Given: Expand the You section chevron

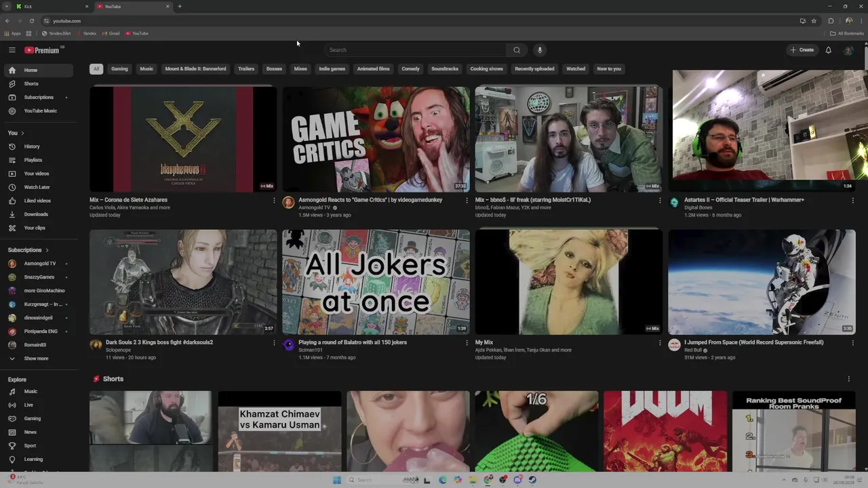Looking at the screenshot, I should tap(22, 134).
